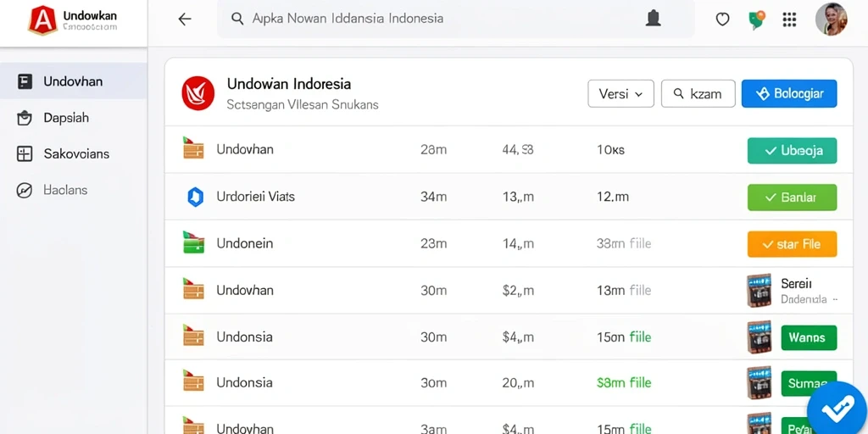The height and width of the screenshot is (434, 868).
Task: Click the blue hexagon icon beside Urdorieii Viats
Action: tap(195, 197)
